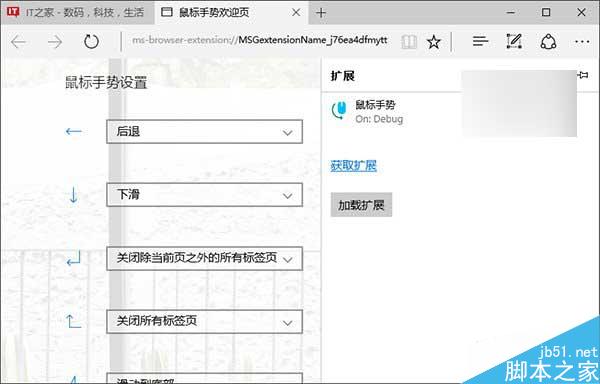Switch to the IT之家 tab

point(78,13)
